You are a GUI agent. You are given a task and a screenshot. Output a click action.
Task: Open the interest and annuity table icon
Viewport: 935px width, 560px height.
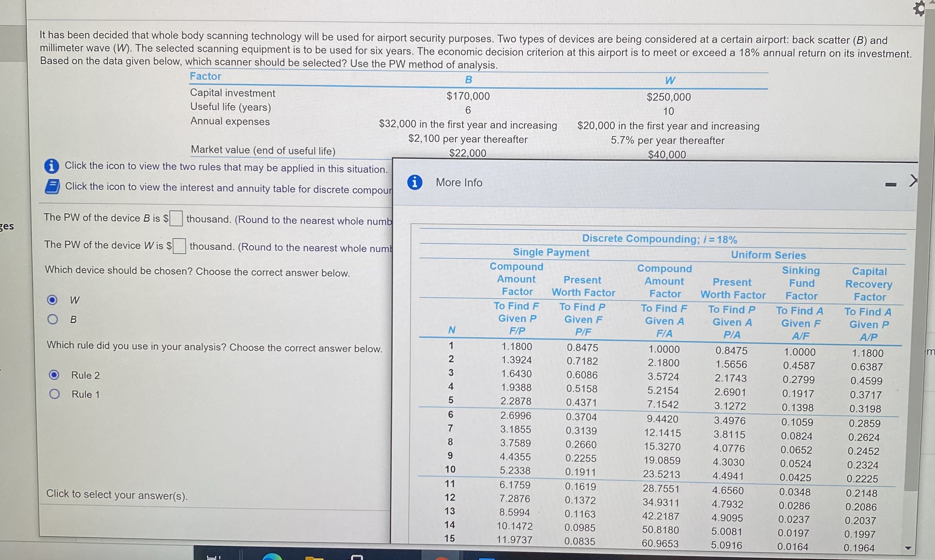pyautogui.click(x=52, y=187)
